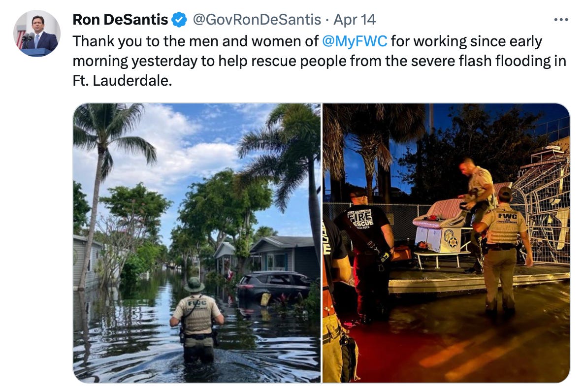585x392 pixels.
Task: Open the daytime flooded street photo
Action: point(196,243)
